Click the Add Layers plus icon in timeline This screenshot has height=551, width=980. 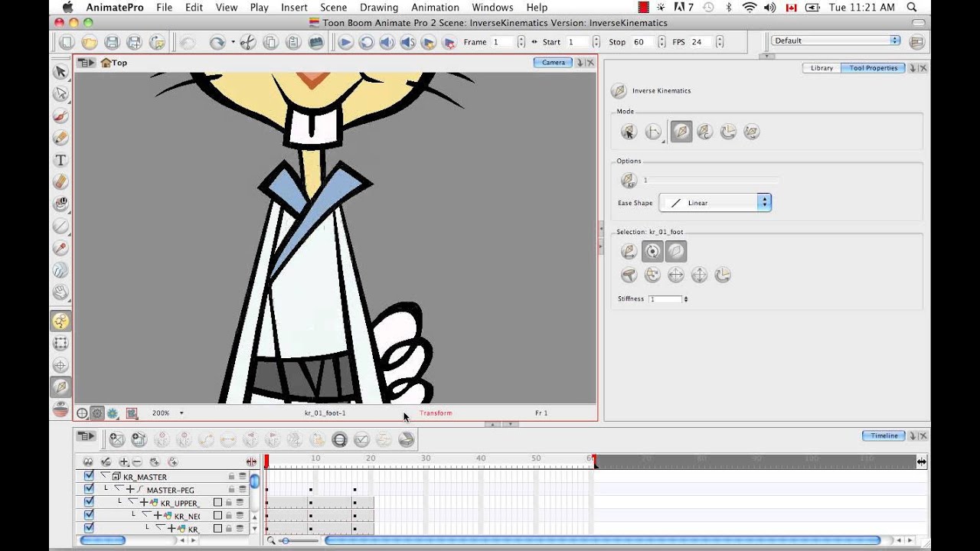pyautogui.click(x=124, y=462)
